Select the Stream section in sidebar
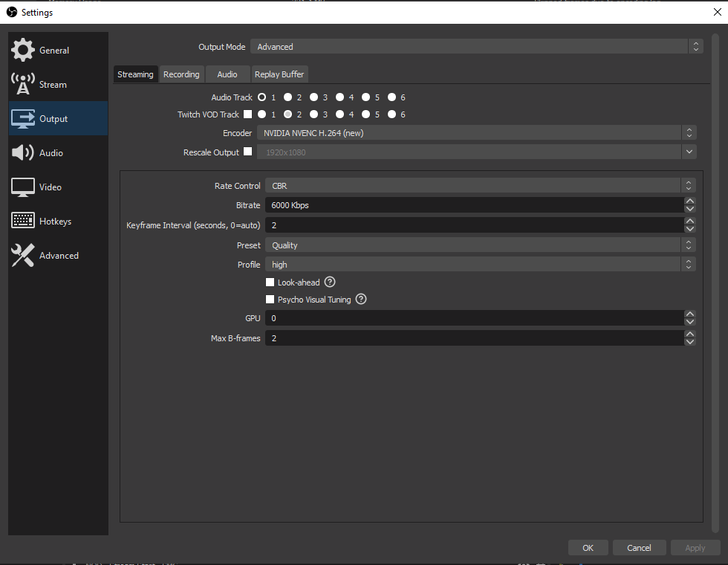728x565 pixels. coord(52,84)
